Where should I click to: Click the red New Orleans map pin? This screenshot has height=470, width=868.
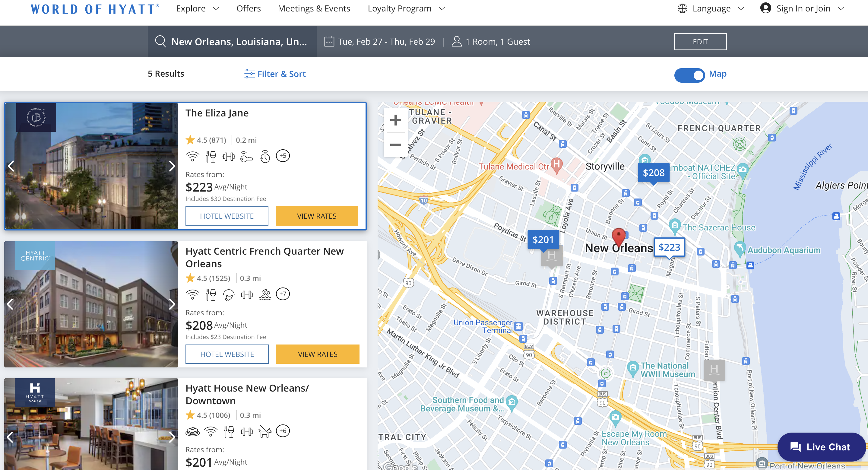pos(619,237)
